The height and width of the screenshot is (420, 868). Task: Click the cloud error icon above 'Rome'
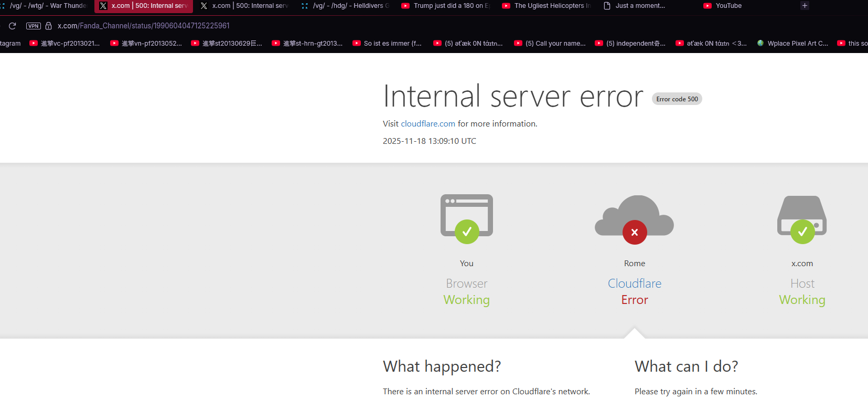635,219
